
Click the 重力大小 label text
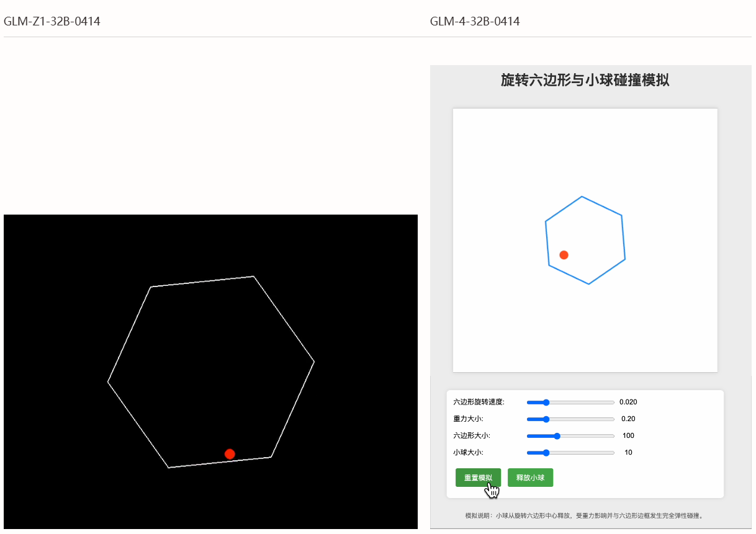[464, 419]
